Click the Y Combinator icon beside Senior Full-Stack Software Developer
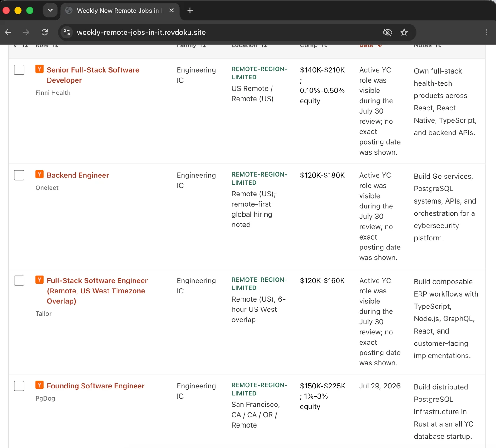The height and width of the screenshot is (448, 496). (39, 69)
